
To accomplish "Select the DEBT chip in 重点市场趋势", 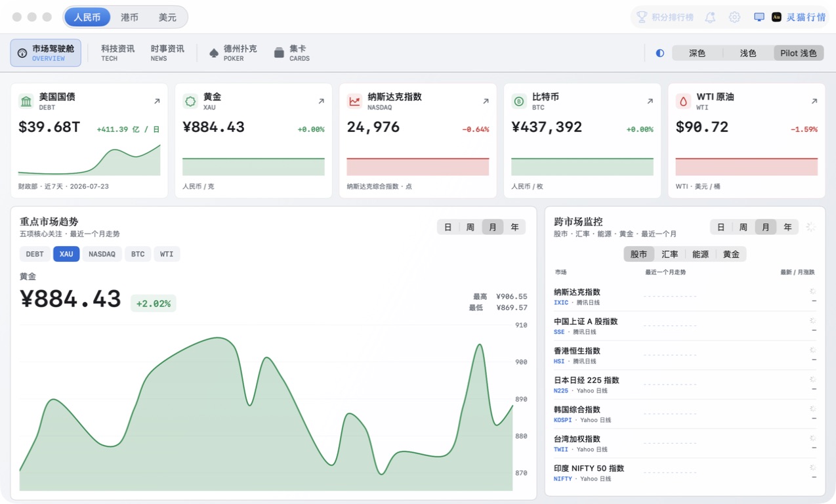I will (x=35, y=254).
